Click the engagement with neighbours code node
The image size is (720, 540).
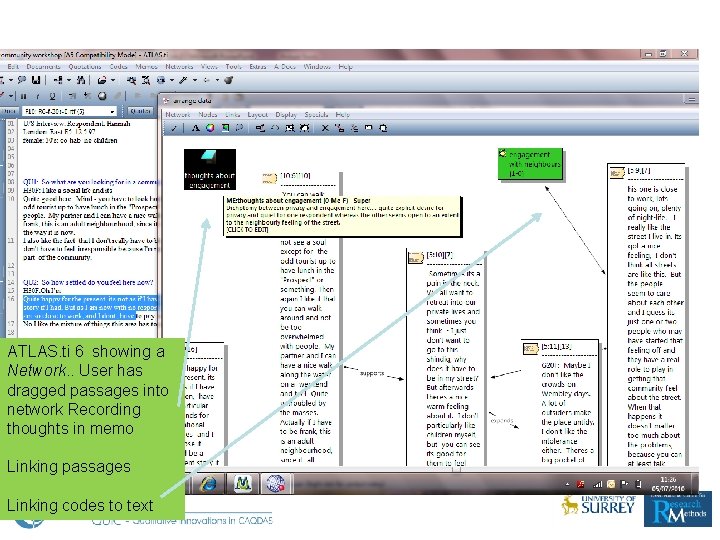coord(530,164)
